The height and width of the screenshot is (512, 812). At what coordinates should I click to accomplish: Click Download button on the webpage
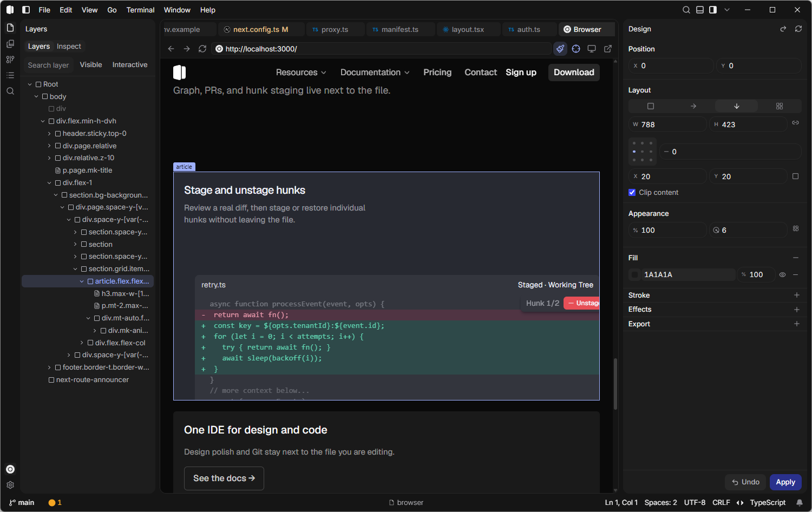574,72
